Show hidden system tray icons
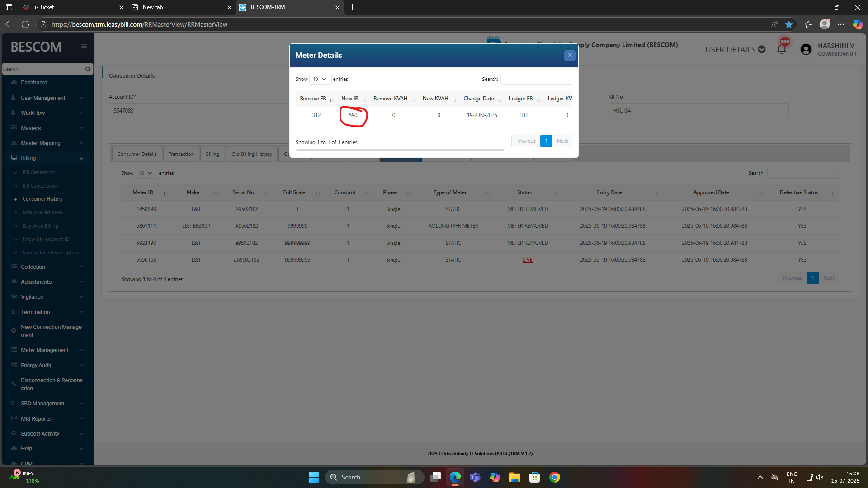Viewport: 868px width, 488px height. click(x=760, y=477)
